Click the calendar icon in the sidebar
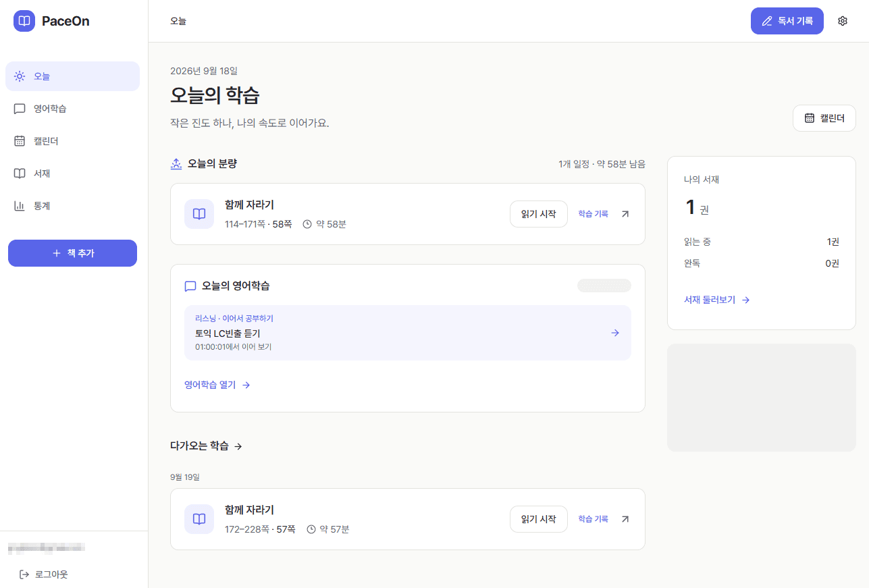869x588 pixels. click(20, 141)
